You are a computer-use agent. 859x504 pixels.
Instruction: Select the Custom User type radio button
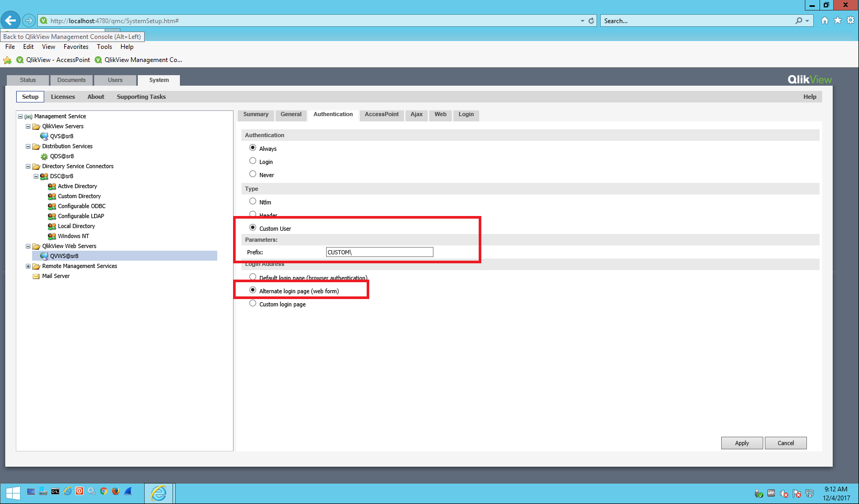point(252,228)
